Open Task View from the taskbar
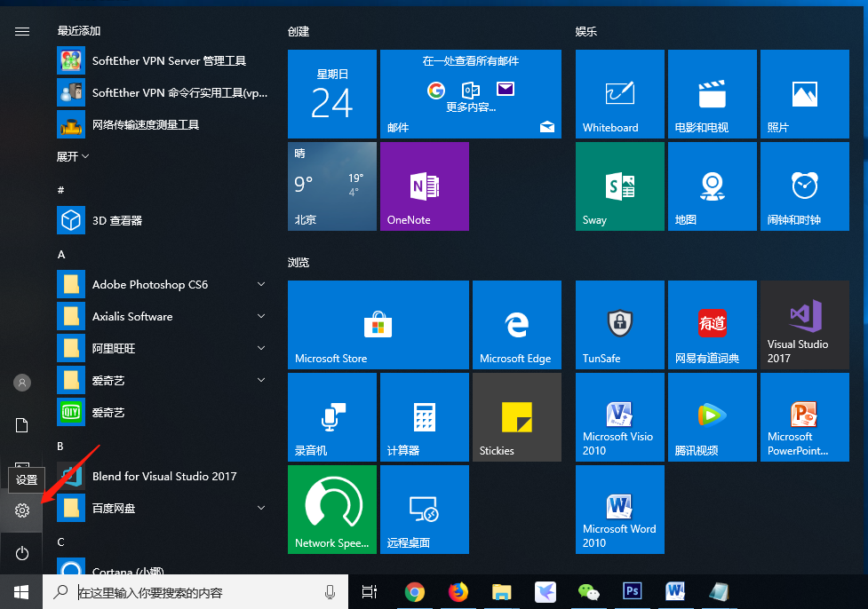Image resolution: width=868 pixels, height=609 pixels. click(x=370, y=592)
